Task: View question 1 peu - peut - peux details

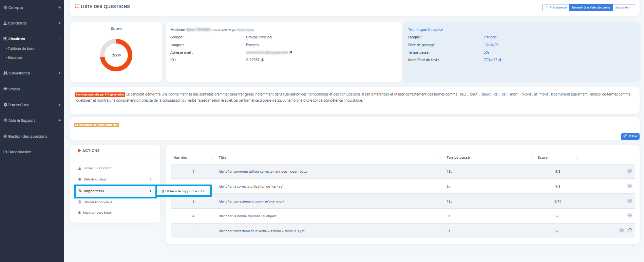Action: pyautogui.click(x=629, y=171)
